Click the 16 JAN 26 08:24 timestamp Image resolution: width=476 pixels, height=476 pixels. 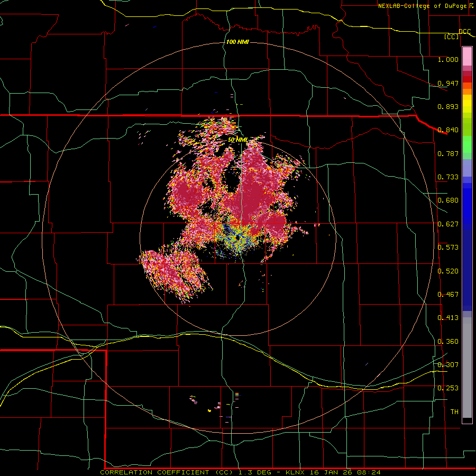(x=345, y=472)
